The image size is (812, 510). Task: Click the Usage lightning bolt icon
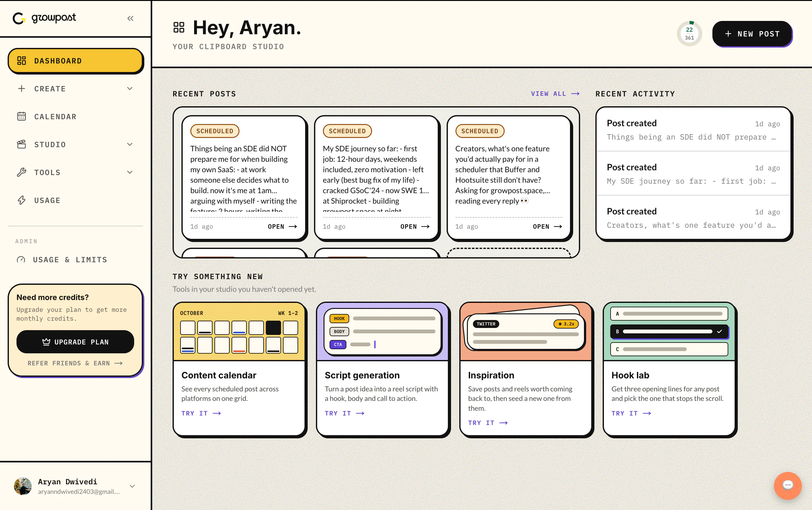pos(22,200)
